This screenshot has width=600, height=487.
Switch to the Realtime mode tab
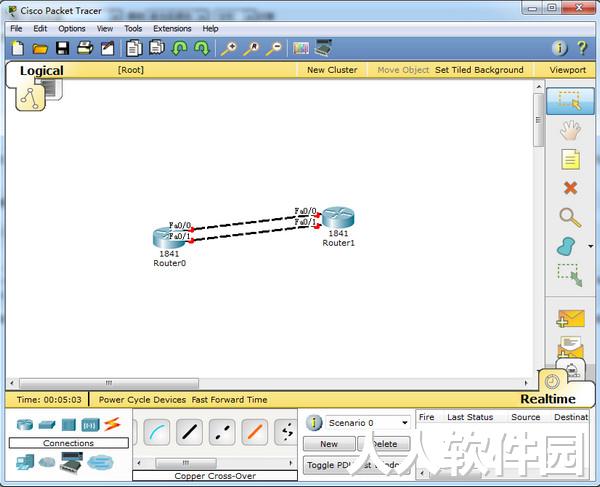coord(548,399)
